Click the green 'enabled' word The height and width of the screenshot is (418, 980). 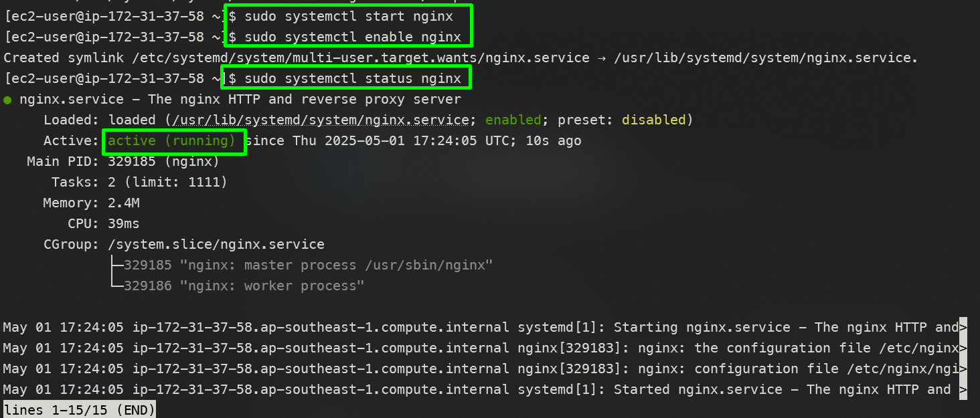(513, 120)
